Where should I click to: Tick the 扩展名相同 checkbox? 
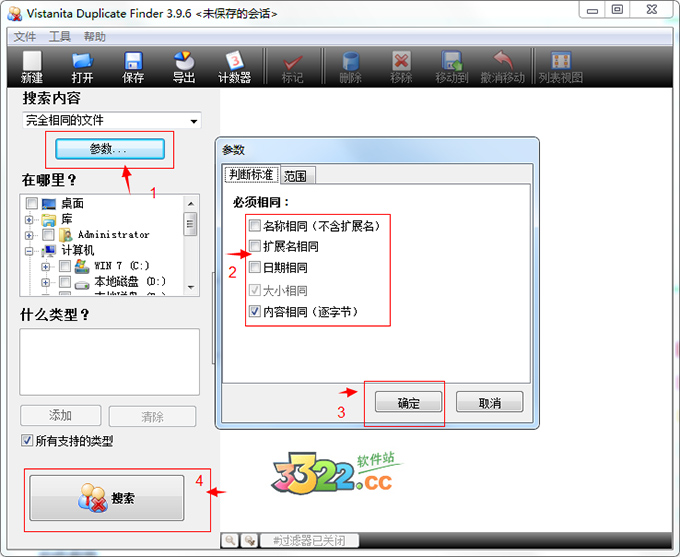click(255, 246)
